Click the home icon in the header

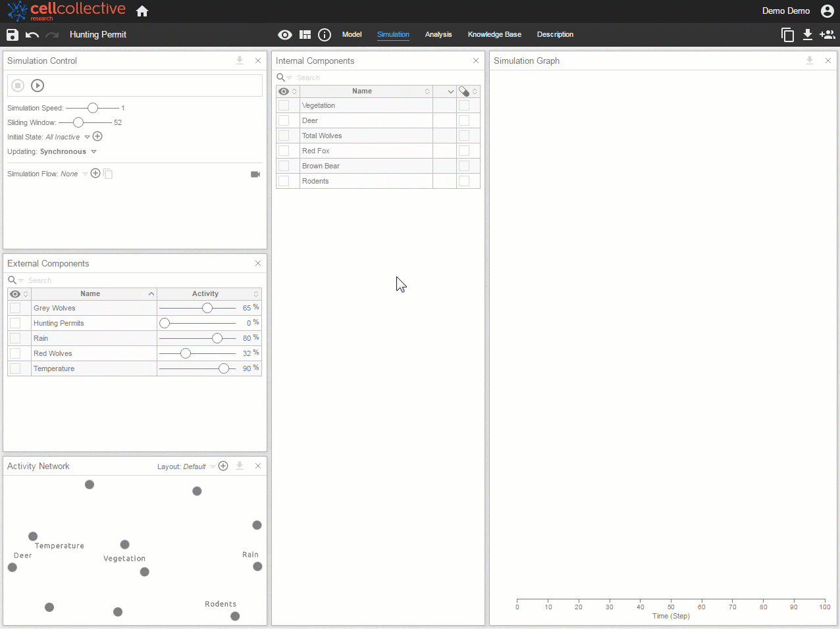(142, 11)
